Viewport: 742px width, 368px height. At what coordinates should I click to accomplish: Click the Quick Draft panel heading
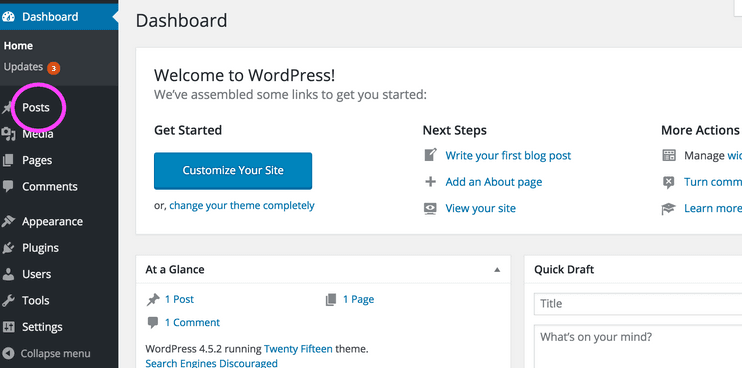(x=564, y=270)
